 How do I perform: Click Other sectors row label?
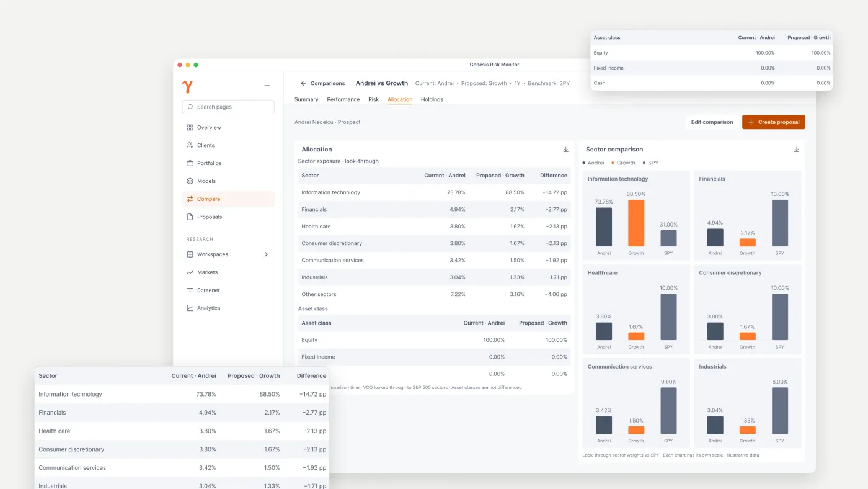[319, 294]
